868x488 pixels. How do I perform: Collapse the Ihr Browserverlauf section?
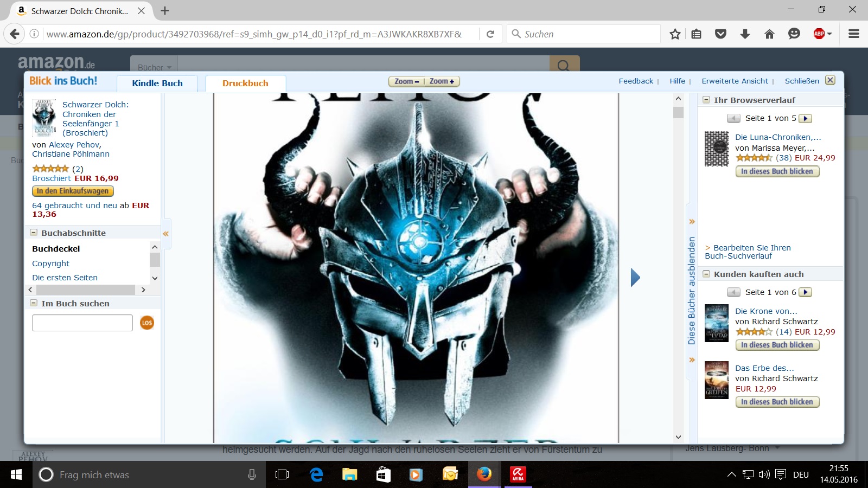coord(706,100)
